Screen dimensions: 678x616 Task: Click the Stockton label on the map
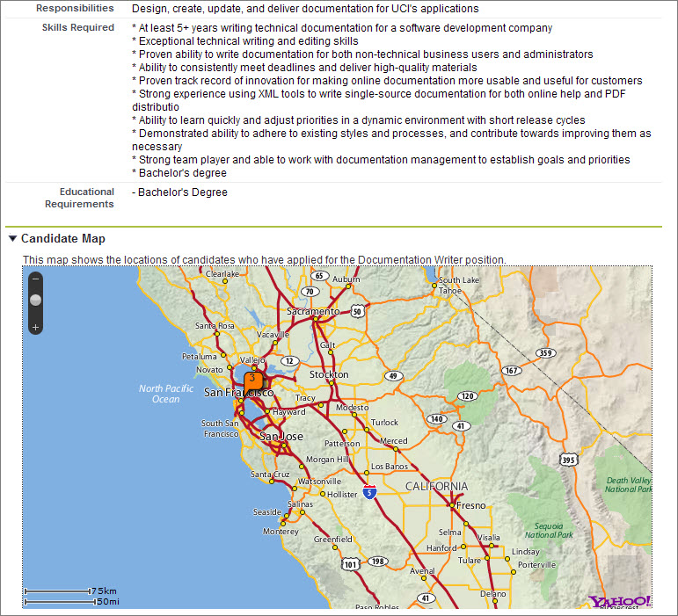point(329,374)
